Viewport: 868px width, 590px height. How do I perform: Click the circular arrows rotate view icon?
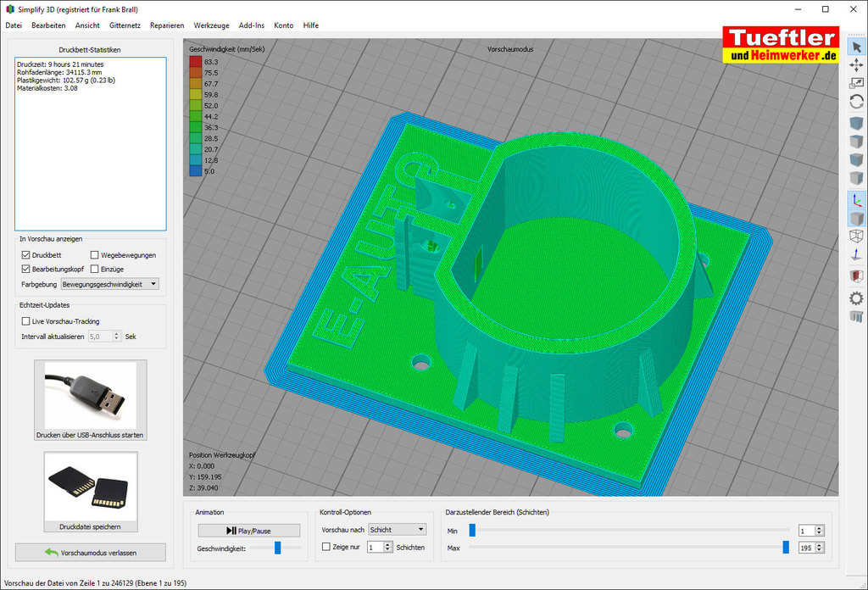[x=856, y=101]
